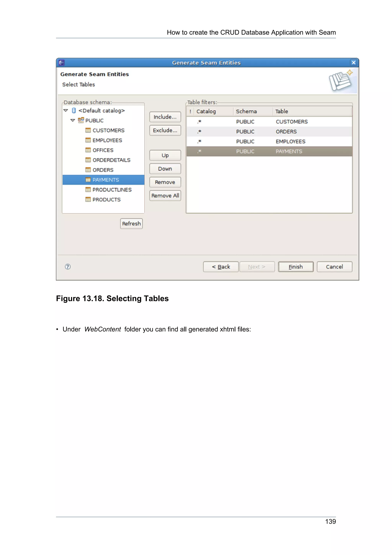Click the Eclipse icon in dialog title bar
Screen dimensions: 392x555
click(62, 63)
